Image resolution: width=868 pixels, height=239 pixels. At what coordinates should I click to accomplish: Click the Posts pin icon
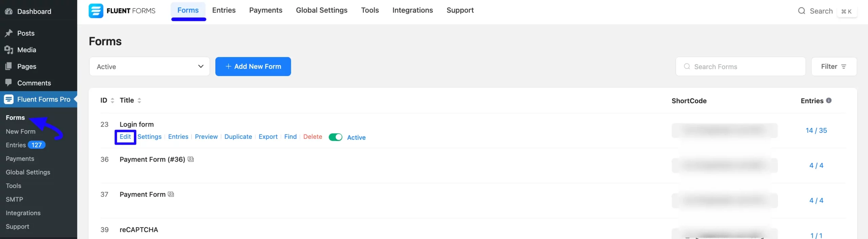(x=8, y=33)
